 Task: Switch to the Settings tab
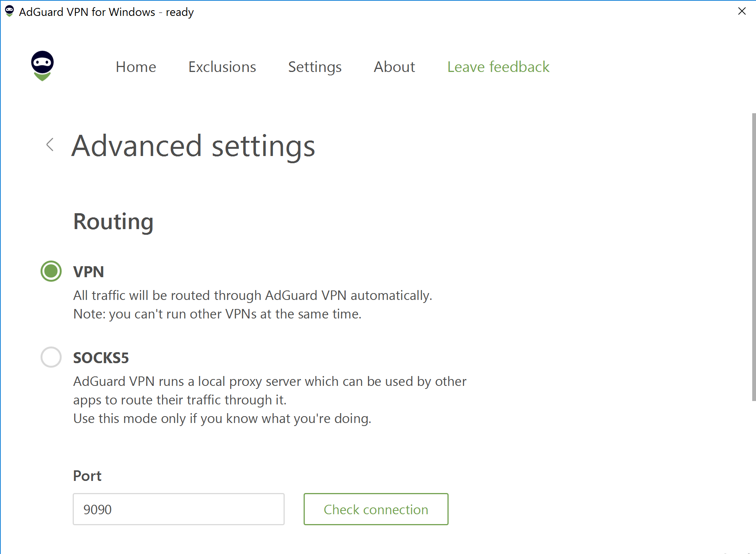click(x=315, y=67)
